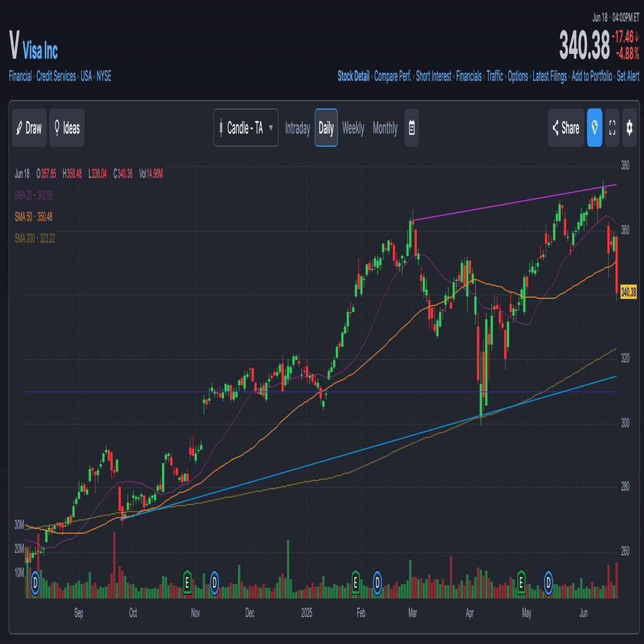644x644 pixels.
Task: Click the dividend marker near March
Action: coord(377,581)
